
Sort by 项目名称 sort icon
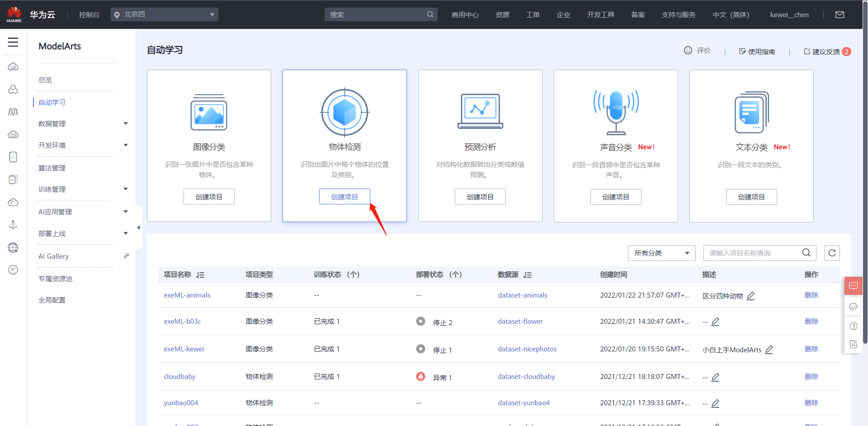[x=200, y=275]
